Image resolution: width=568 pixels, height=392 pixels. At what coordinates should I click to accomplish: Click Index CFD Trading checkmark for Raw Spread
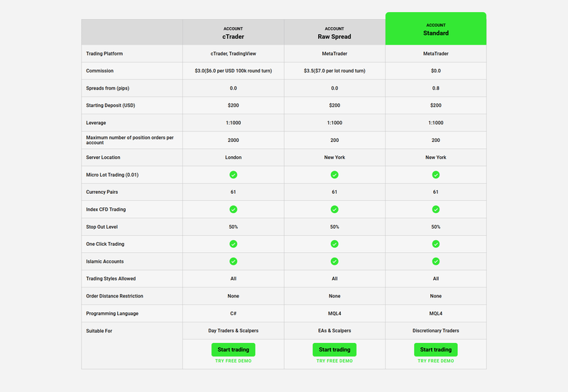334,209
